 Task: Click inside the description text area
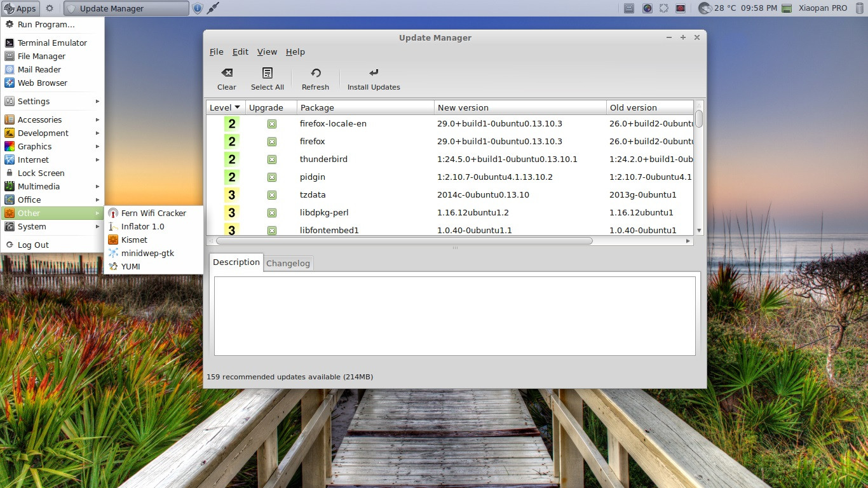click(x=455, y=316)
